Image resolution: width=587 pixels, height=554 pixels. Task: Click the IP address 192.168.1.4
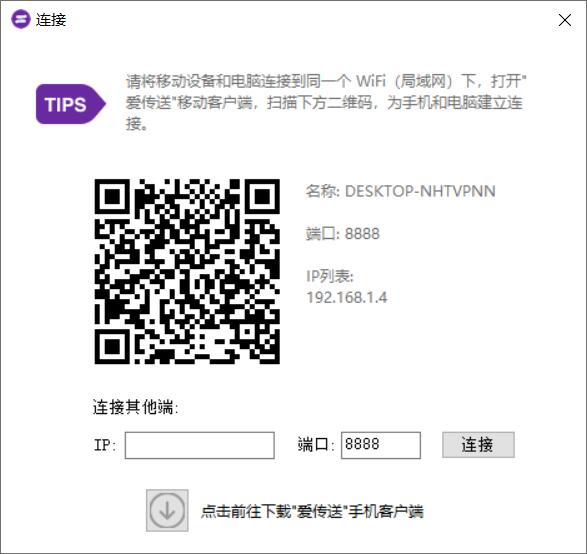(347, 298)
